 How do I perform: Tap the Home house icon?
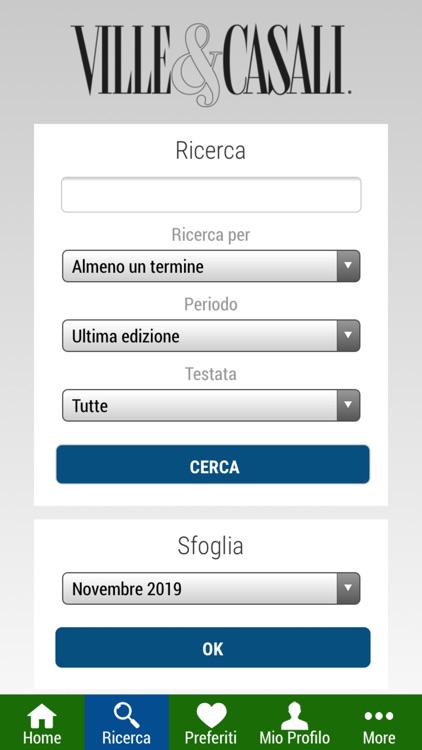42,716
